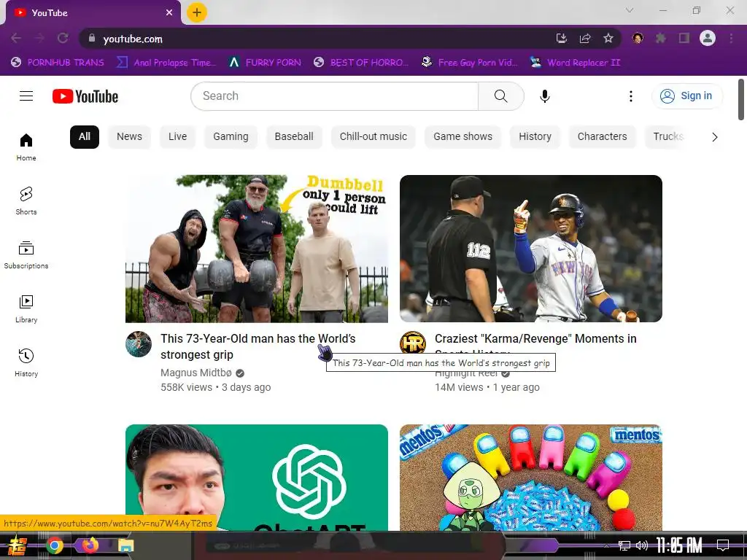Click the search magnifier button
Screen dimensions: 747x560
point(500,96)
